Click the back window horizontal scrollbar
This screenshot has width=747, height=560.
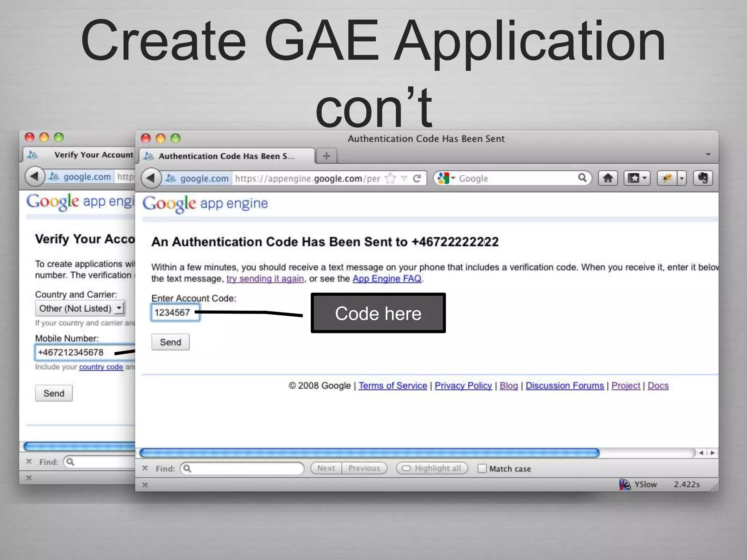[x=79, y=446]
